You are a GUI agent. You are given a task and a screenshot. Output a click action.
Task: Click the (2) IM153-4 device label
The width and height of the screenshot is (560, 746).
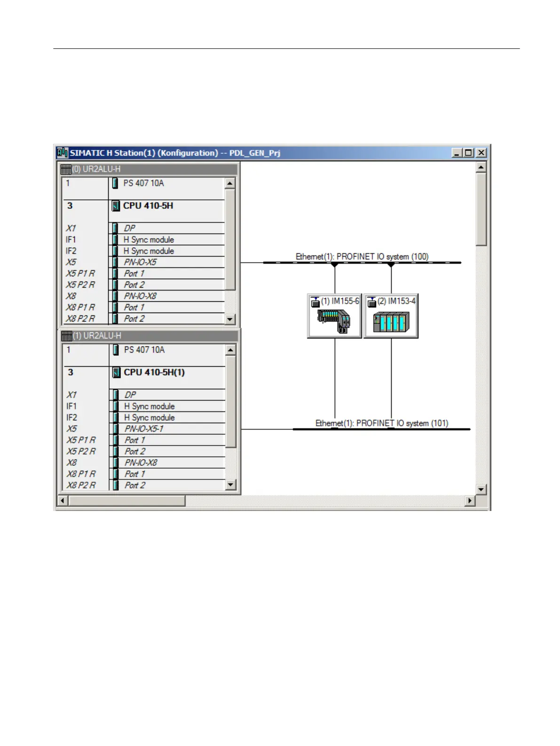pyautogui.click(x=397, y=301)
